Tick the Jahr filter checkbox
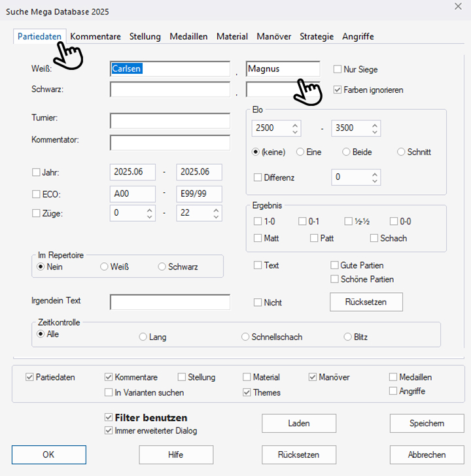 36,173
